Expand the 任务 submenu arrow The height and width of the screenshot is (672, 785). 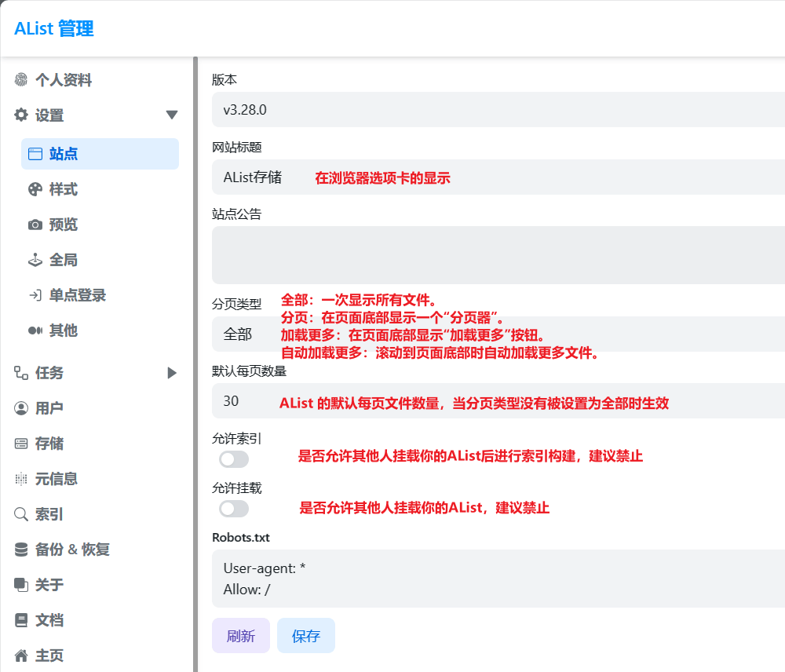pyautogui.click(x=172, y=373)
